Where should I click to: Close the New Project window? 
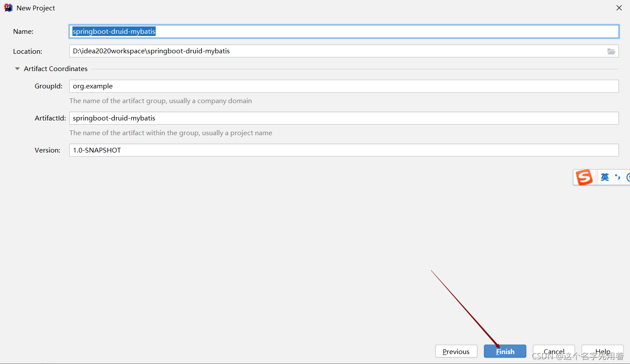click(619, 8)
